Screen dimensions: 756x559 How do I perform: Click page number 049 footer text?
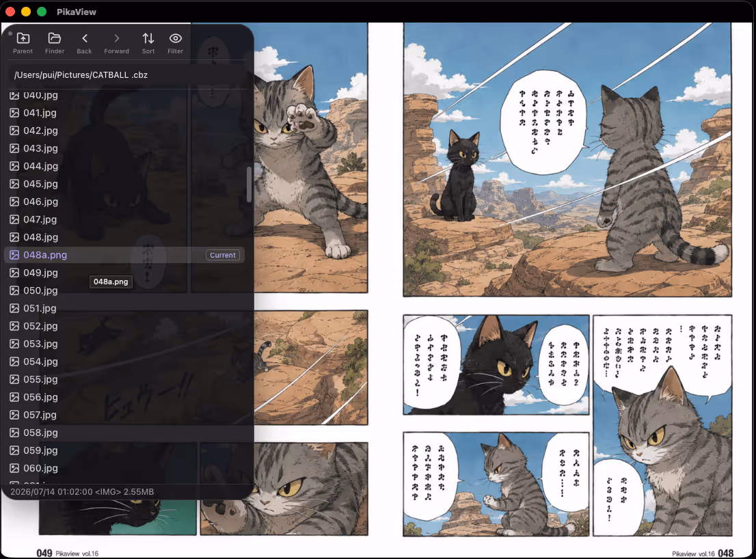point(44,554)
